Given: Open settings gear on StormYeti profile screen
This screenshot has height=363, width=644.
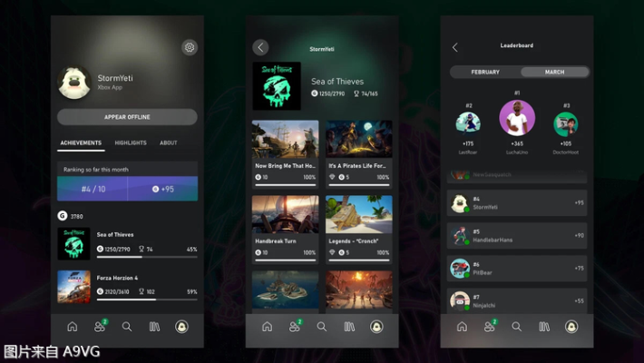Looking at the screenshot, I should (190, 47).
